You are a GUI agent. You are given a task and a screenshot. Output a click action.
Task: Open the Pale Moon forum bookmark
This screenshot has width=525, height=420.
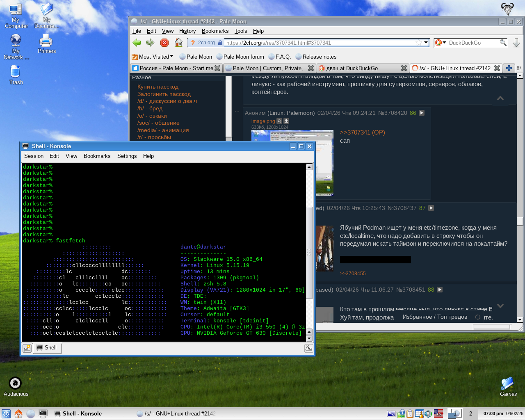(240, 57)
